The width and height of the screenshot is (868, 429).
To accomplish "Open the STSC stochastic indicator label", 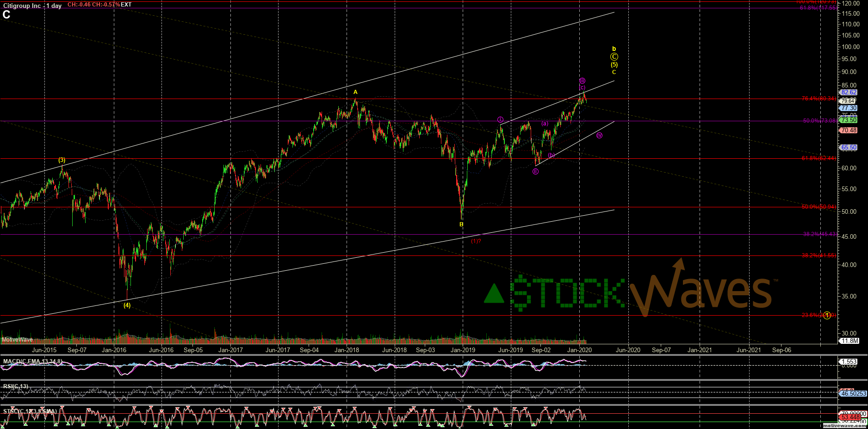I will click(x=30, y=411).
